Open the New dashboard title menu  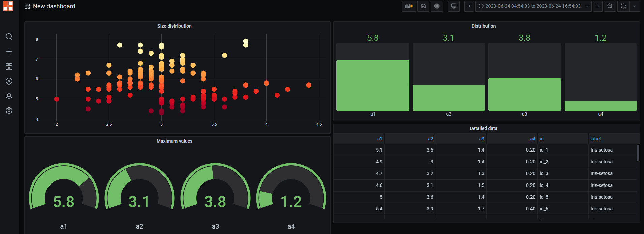pyautogui.click(x=54, y=6)
